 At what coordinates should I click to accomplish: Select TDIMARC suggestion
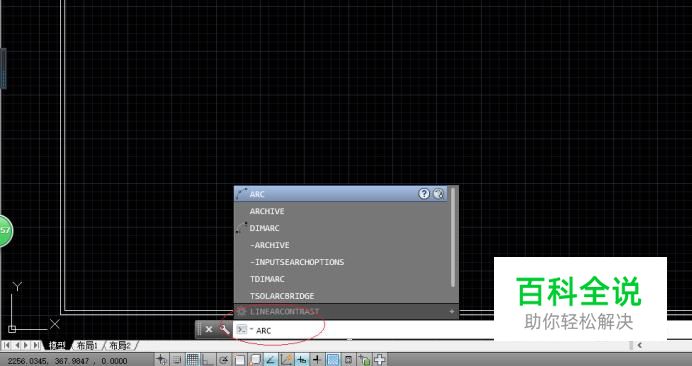[x=340, y=279]
